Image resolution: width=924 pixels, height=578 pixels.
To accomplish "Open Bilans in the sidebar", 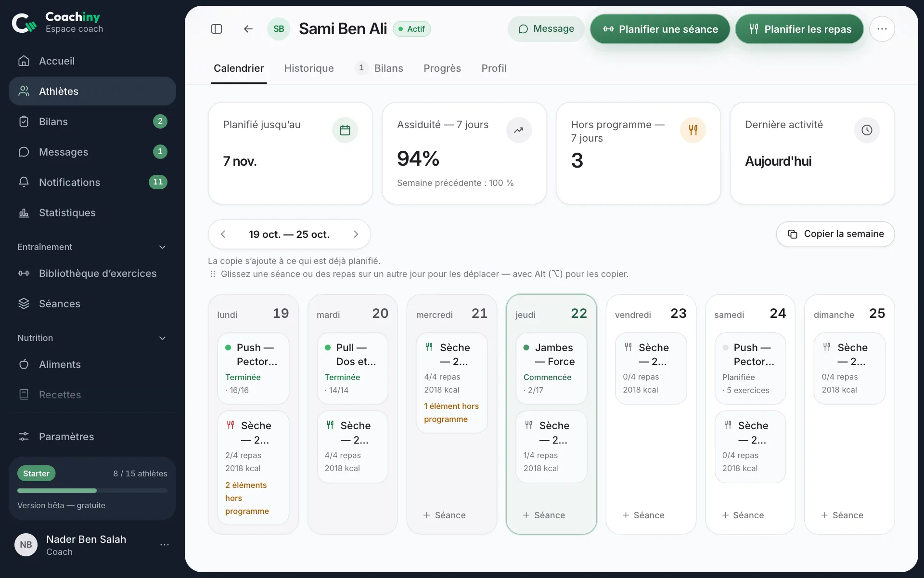I will tap(92, 121).
